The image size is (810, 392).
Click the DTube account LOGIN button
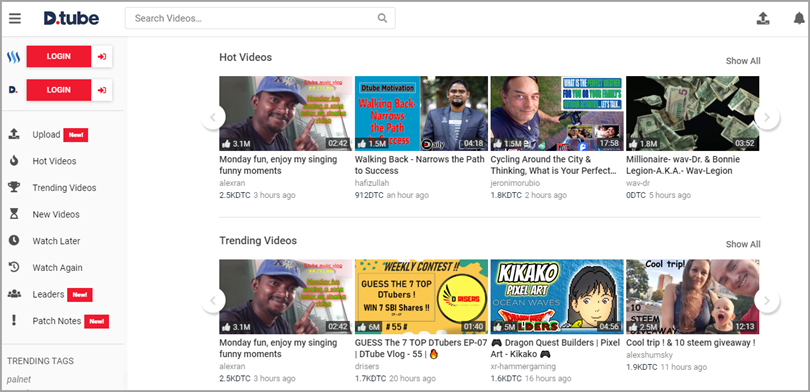coord(69,90)
